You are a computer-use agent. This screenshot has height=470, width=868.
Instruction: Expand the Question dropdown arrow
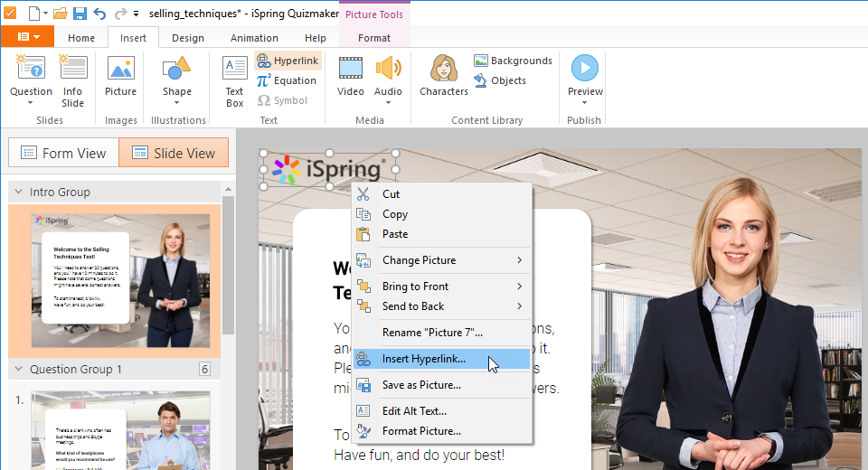click(31, 103)
